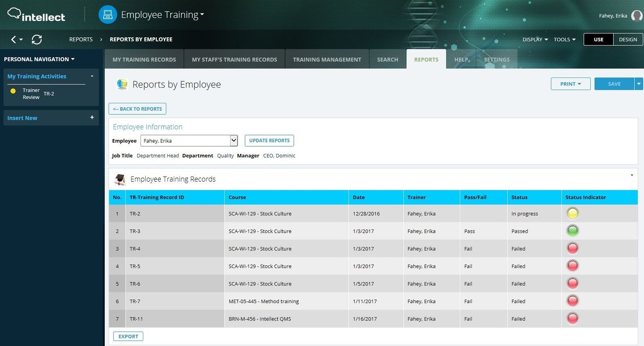This screenshot has height=346, width=644.
Task: Switch to the SEARCH tab
Action: [387, 59]
